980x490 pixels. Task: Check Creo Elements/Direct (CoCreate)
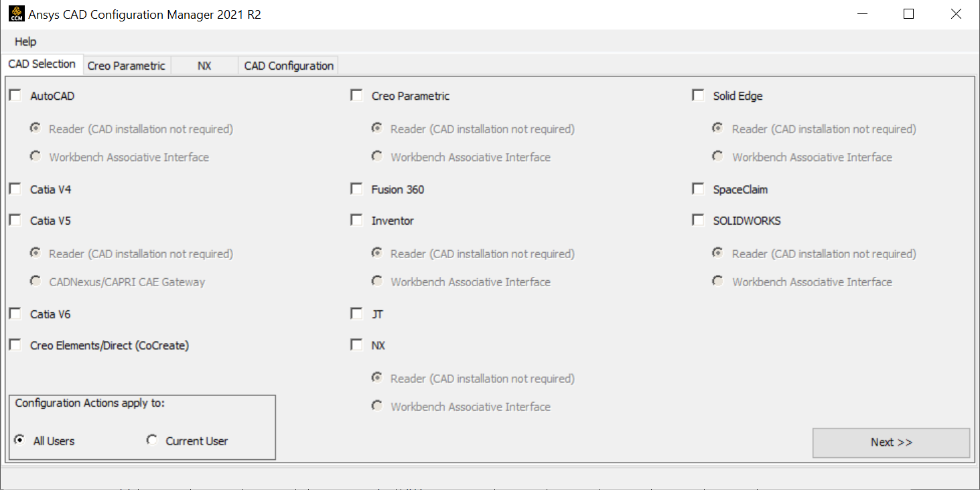coord(15,345)
